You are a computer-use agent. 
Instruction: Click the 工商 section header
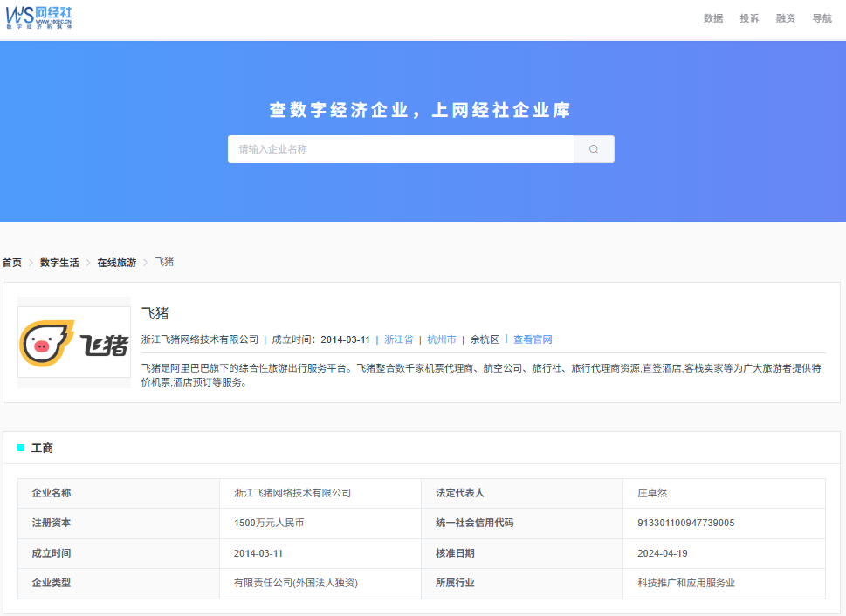coord(42,448)
